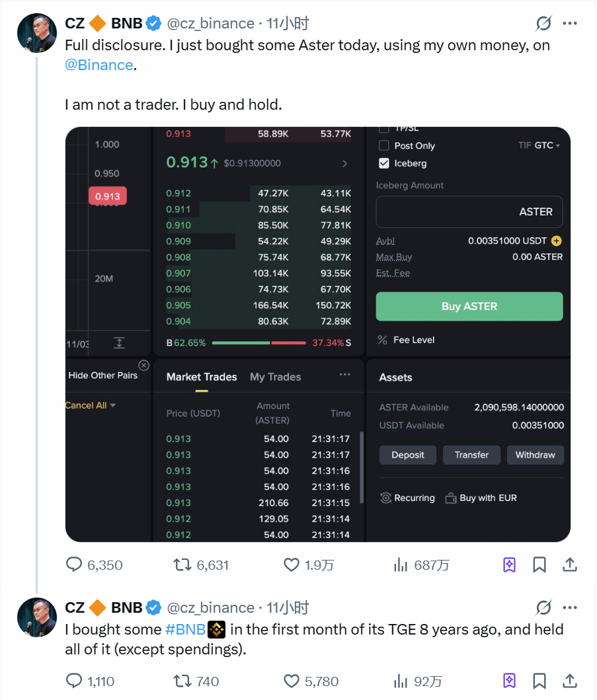This screenshot has height=700, width=597.
Task: Click the retweet icon showing 6,631
Action: point(181,565)
